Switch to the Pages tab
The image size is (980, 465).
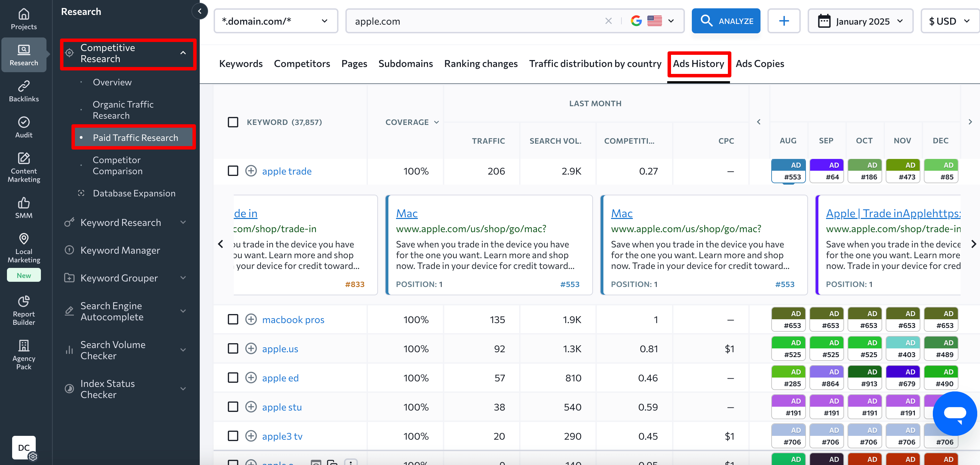tap(354, 63)
